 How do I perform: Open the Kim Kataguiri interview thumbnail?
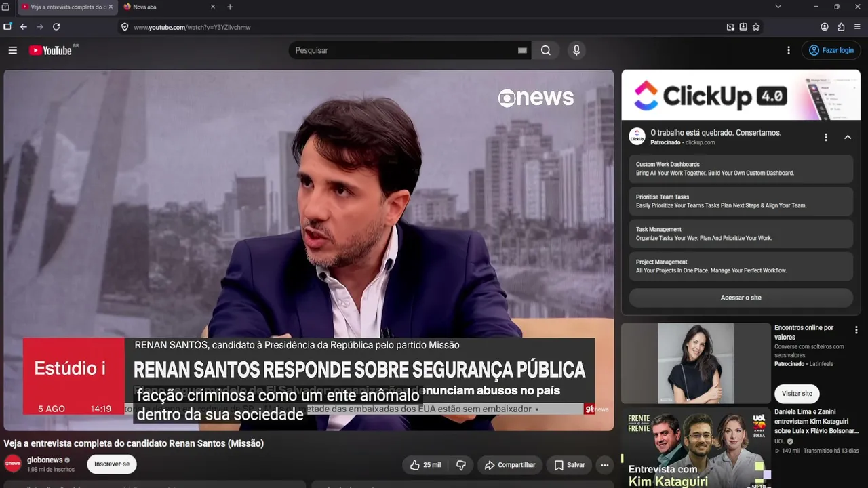tap(696, 447)
